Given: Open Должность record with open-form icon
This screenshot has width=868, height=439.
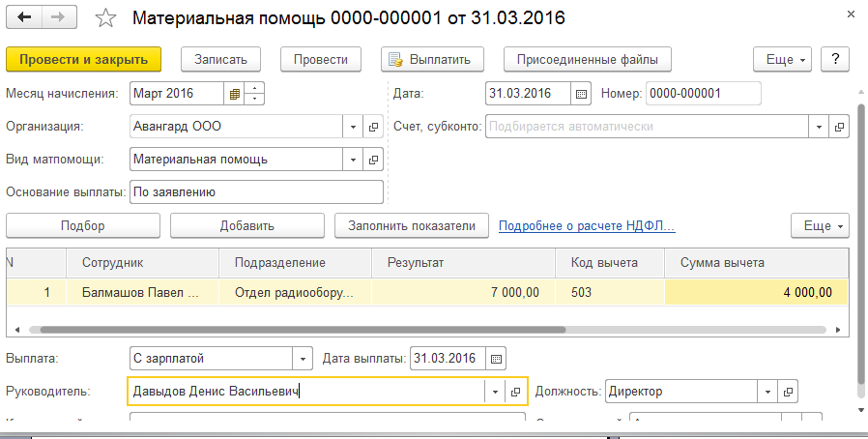Looking at the screenshot, I should [x=789, y=392].
